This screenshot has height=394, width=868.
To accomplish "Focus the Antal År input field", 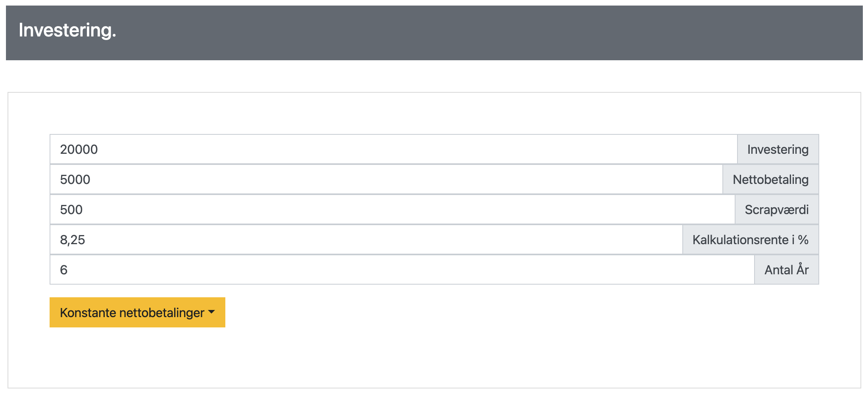I will [402, 270].
